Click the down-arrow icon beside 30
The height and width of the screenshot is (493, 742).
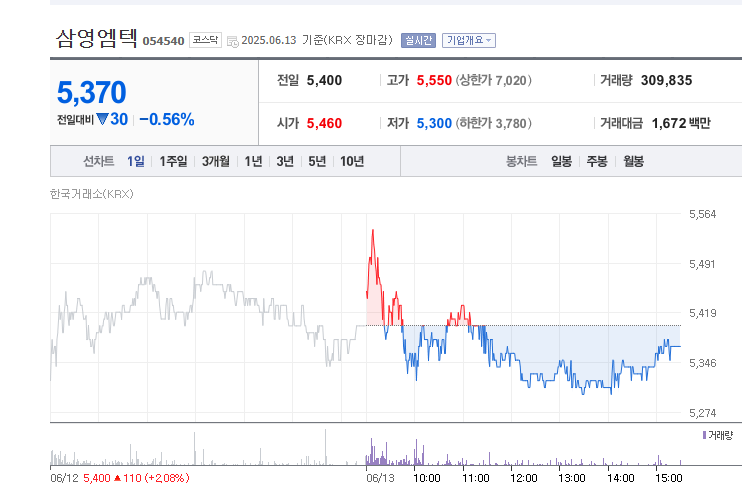(102, 119)
